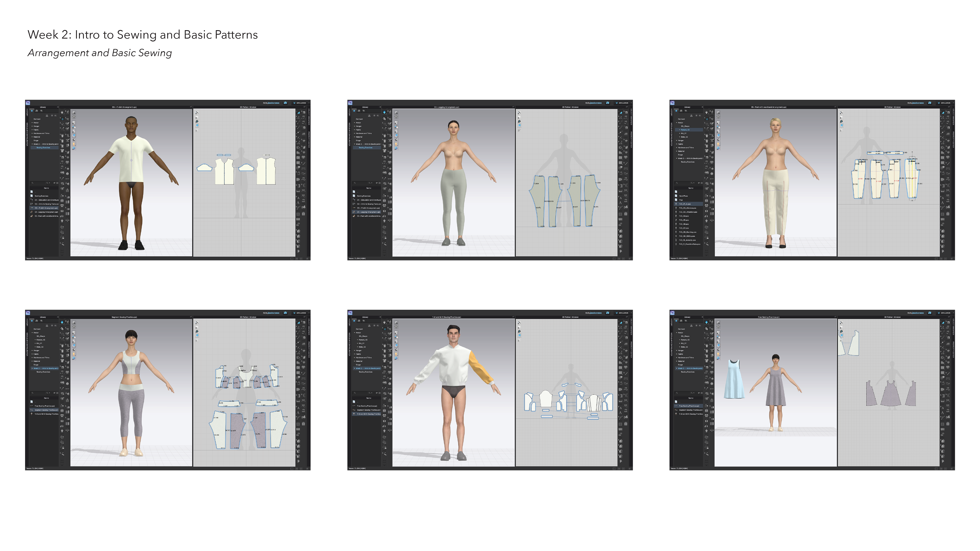Screen dimensions: 980x551
Task: Collapse Avatar tree node in 1-M and M-N library
Action: coord(354,333)
